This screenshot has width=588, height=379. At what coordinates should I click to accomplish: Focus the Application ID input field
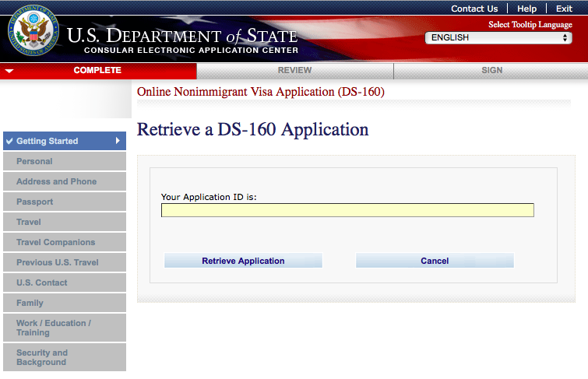point(347,210)
